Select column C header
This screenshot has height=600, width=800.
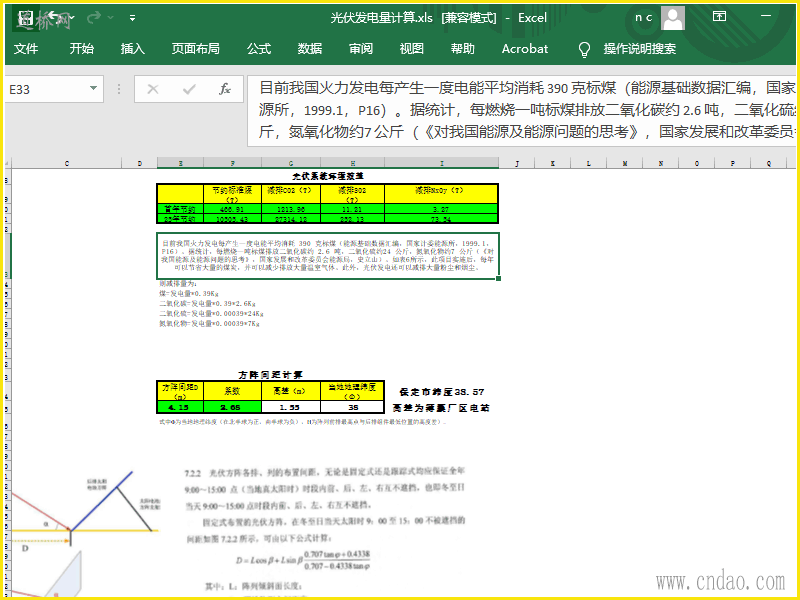(x=67, y=163)
